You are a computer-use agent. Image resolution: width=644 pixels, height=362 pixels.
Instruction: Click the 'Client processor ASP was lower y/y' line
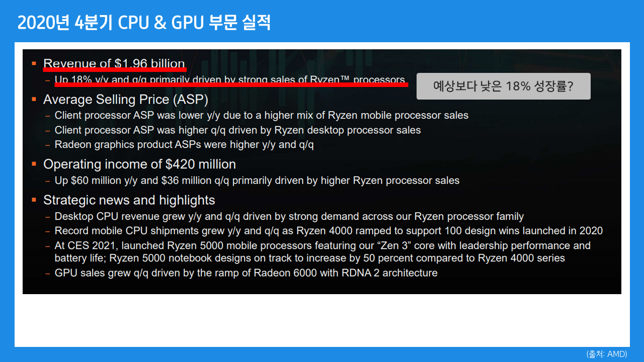tap(261, 116)
